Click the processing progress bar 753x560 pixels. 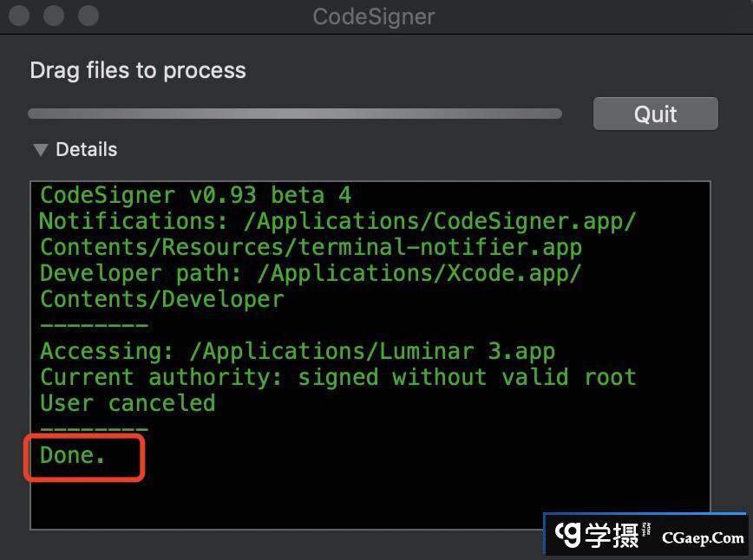tap(295, 114)
